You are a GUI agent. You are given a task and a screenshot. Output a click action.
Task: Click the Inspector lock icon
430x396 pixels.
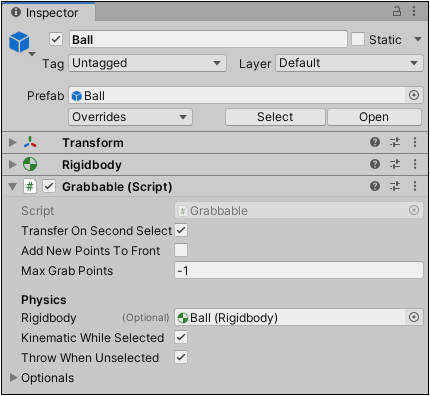click(x=397, y=11)
